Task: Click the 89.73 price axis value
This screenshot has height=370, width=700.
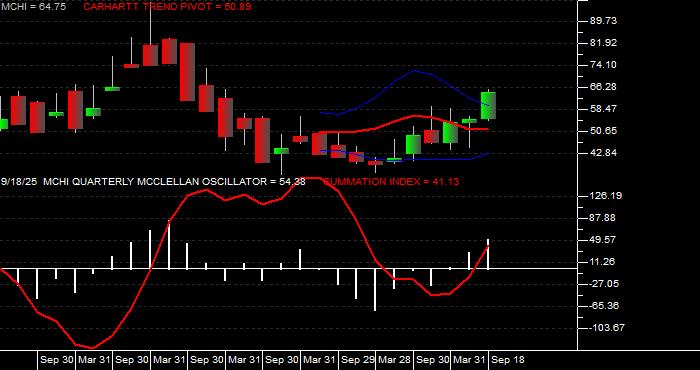Action: tap(603, 21)
